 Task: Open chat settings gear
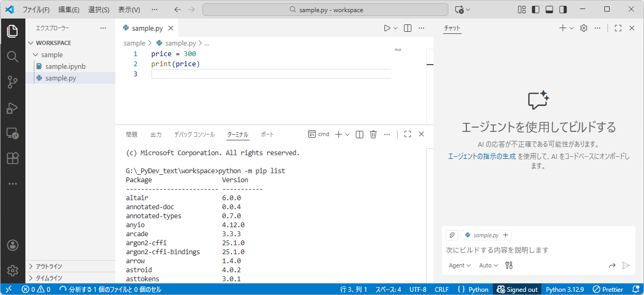[x=584, y=28]
